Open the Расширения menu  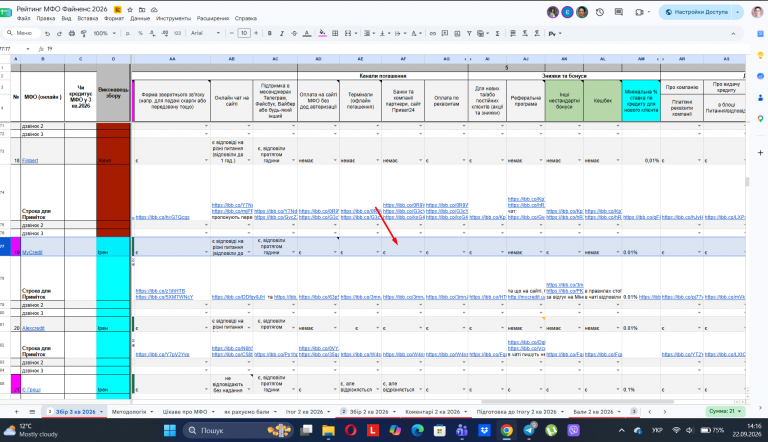(x=213, y=19)
